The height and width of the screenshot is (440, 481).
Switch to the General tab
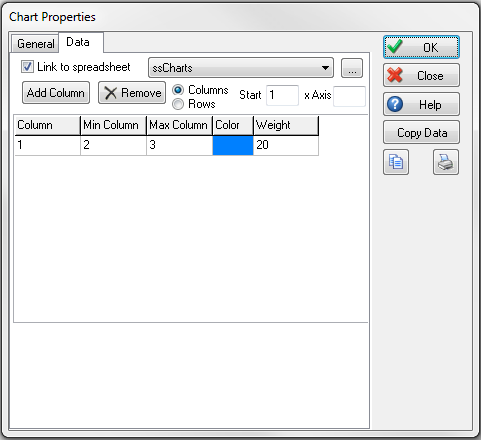pyautogui.click(x=35, y=44)
